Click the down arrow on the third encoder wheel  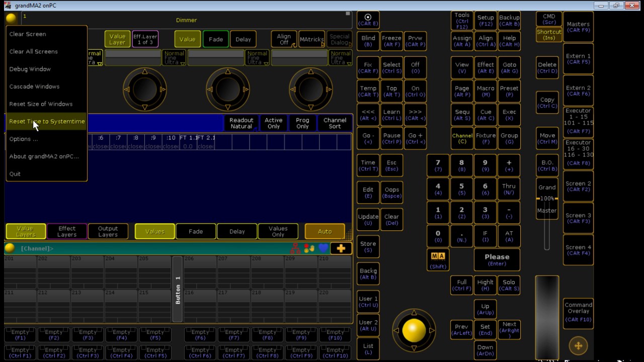[310, 107]
